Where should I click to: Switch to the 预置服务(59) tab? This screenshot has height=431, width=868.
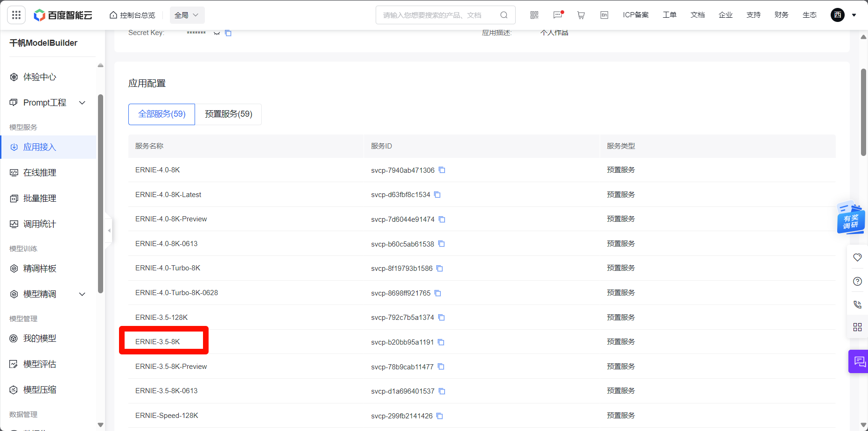click(x=228, y=114)
